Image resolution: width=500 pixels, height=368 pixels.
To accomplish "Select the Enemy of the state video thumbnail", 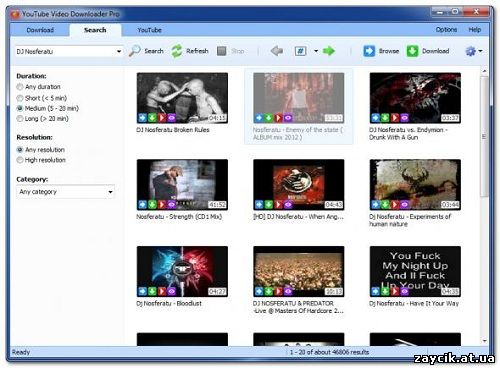I will click(299, 98).
